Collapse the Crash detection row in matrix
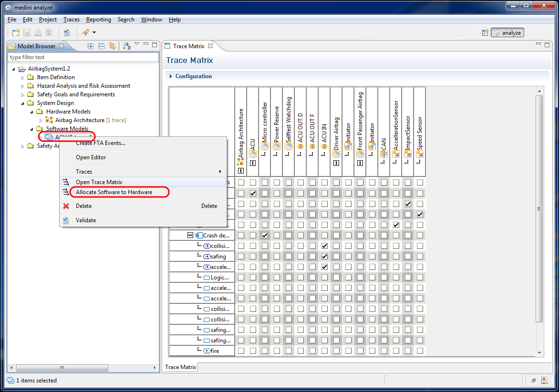The image size is (559, 392). (190, 236)
